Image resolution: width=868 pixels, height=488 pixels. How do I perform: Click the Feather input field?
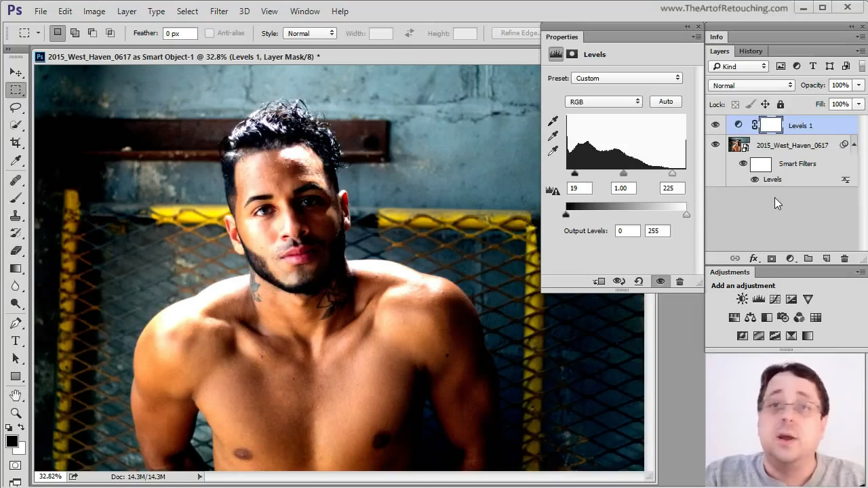180,33
